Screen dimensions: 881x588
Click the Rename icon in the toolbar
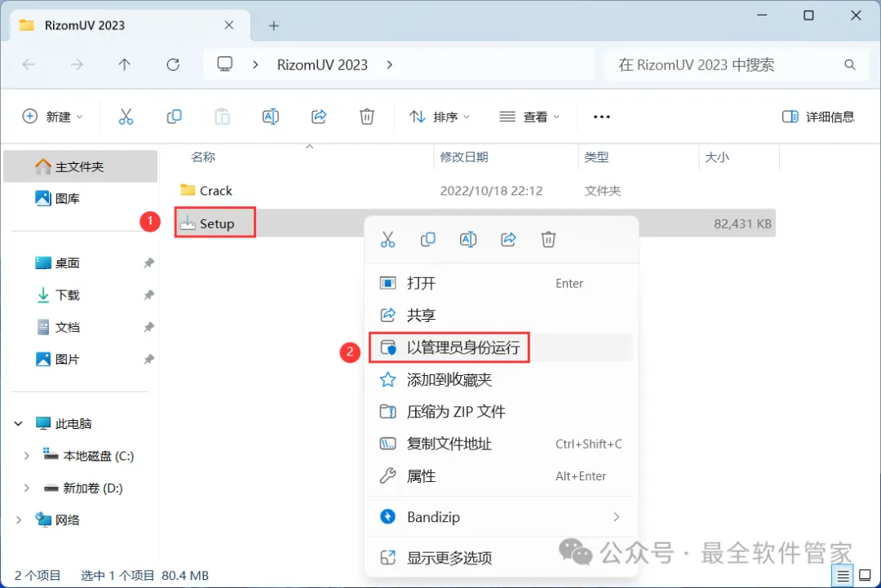pyautogui.click(x=270, y=117)
